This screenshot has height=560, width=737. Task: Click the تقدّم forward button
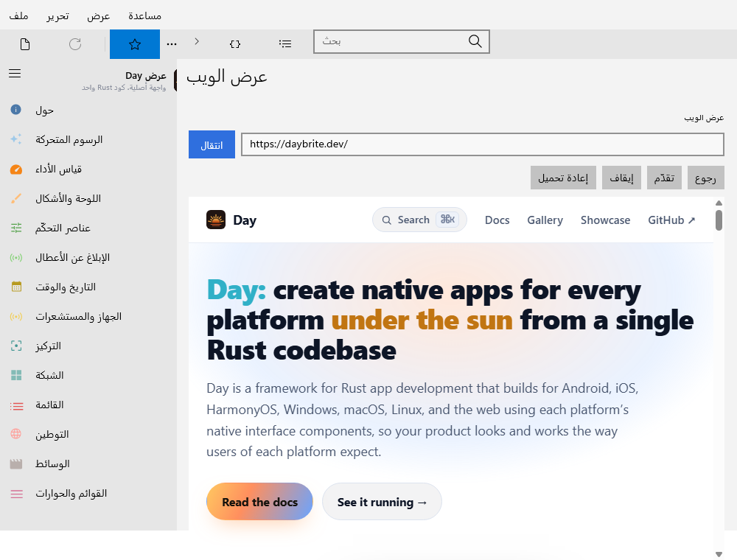tap(664, 178)
